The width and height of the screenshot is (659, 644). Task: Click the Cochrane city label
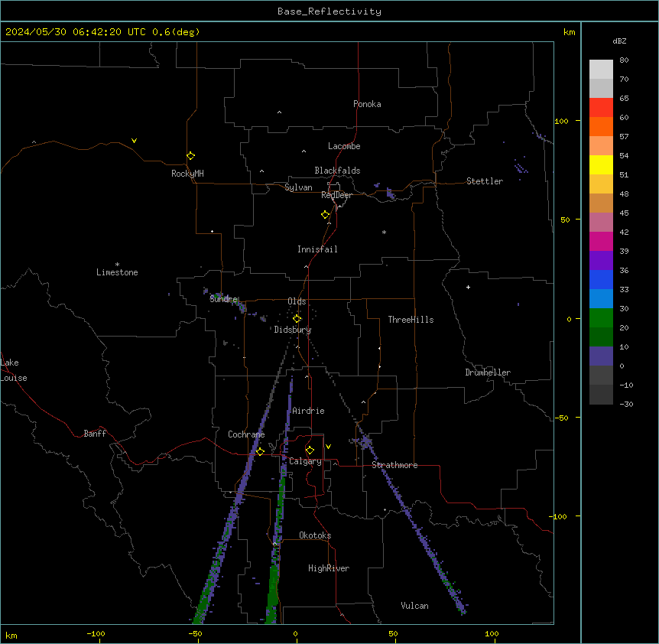246,434
